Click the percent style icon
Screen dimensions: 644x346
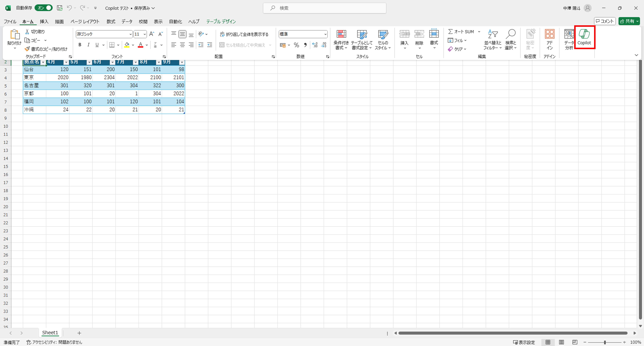pos(296,45)
